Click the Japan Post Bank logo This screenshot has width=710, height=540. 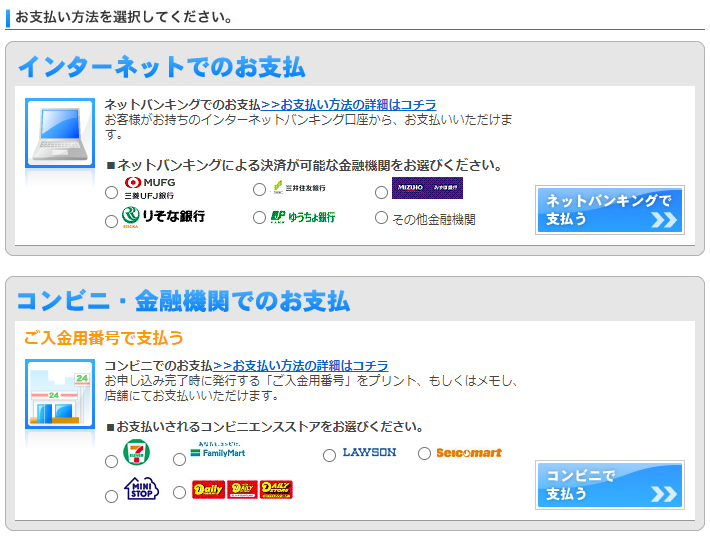[302, 216]
